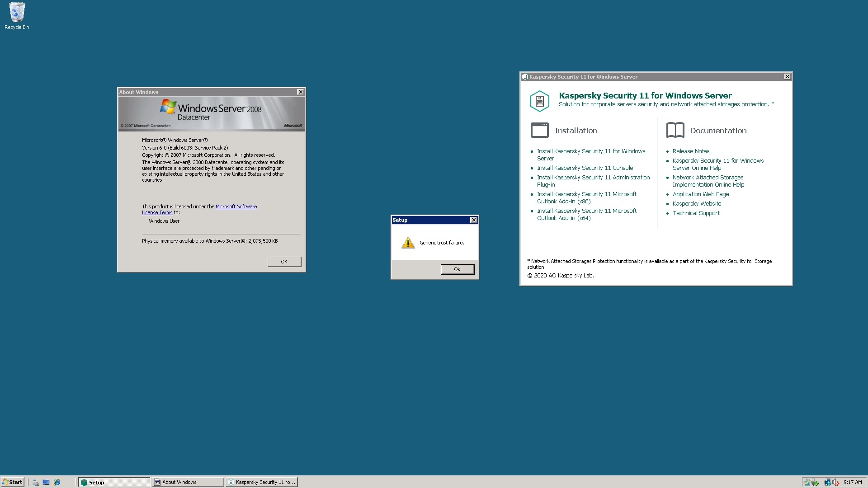This screenshot has height=488, width=868.
Task: Open the Kaspersky Website link
Action: point(697,203)
